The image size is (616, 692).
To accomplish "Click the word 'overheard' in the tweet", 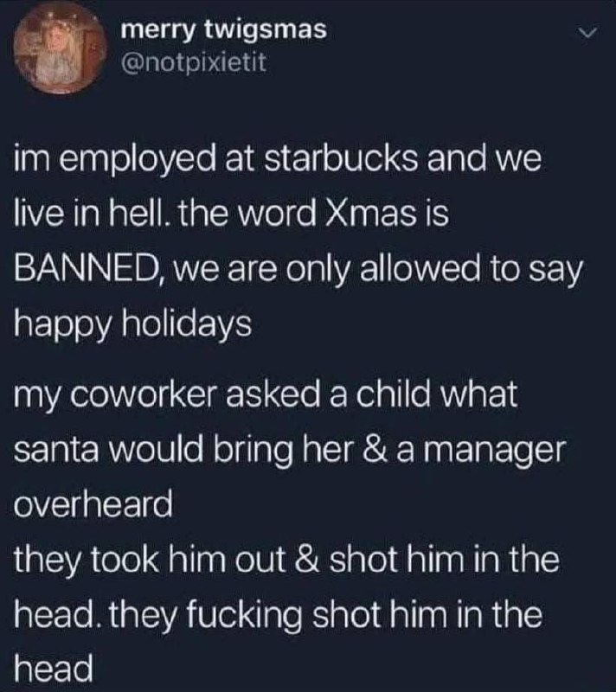I will point(93,505).
